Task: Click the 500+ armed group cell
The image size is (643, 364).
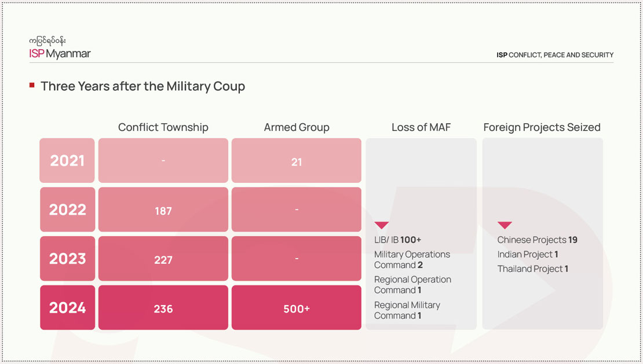Action: tap(297, 308)
